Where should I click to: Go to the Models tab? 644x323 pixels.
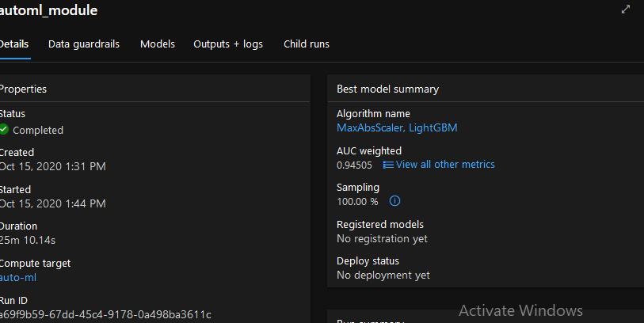click(x=158, y=44)
